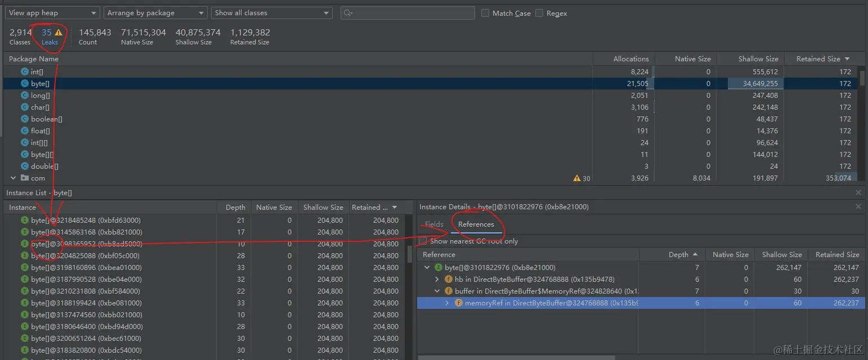The image size is (868, 360).
Task: Select the float[] class icon
Action: click(x=25, y=130)
